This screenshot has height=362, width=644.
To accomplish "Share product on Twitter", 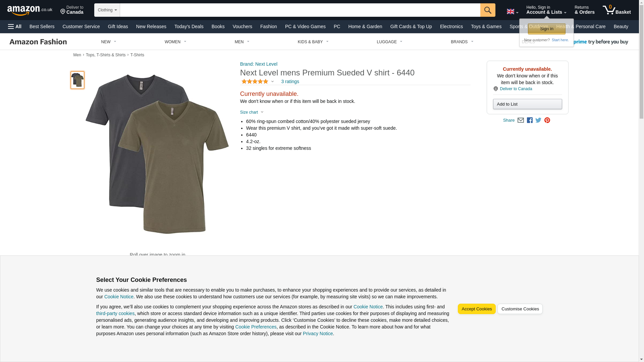I will click(x=538, y=120).
